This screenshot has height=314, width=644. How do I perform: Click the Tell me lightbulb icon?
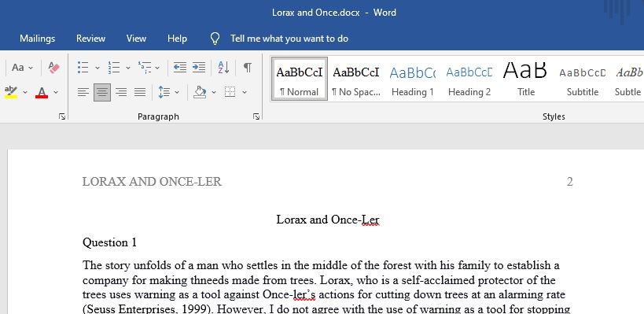click(215, 39)
